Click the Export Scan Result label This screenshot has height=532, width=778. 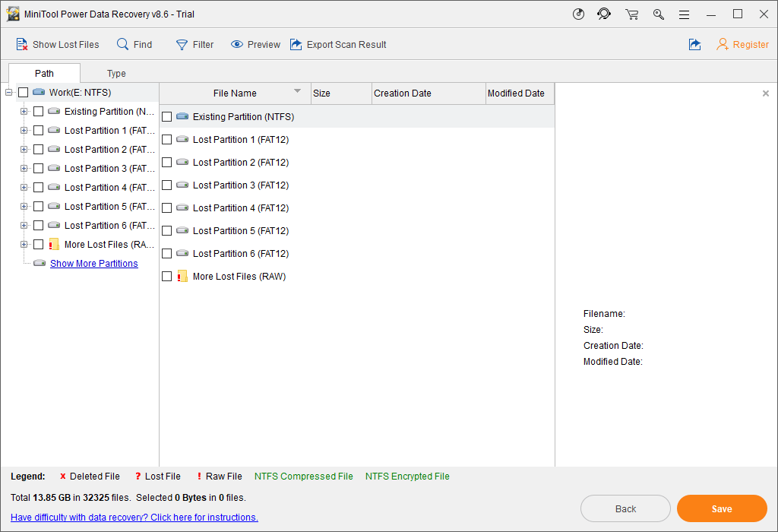coord(346,45)
